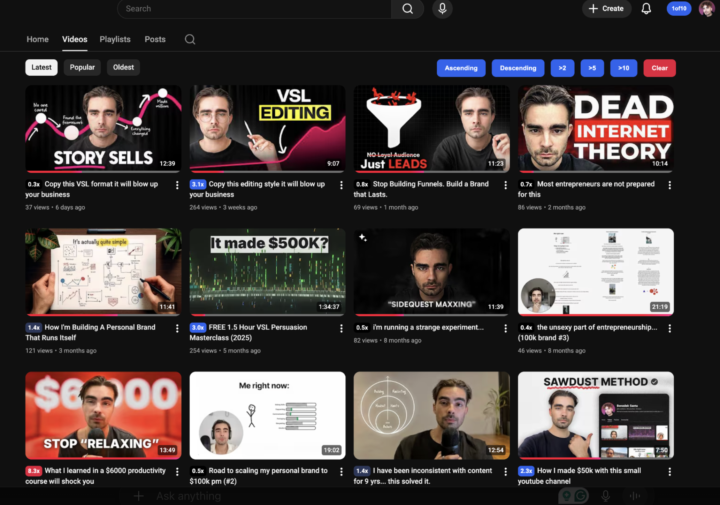This screenshot has width=720, height=505.
Task: Sort videos with Descending button
Action: [x=518, y=68]
